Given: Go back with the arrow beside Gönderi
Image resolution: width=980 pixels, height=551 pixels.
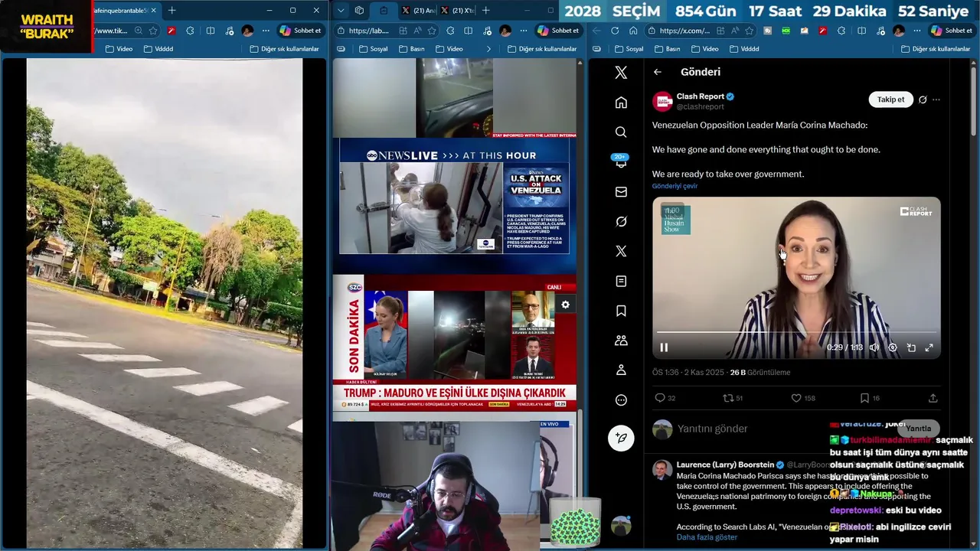Looking at the screenshot, I should click(x=658, y=72).
